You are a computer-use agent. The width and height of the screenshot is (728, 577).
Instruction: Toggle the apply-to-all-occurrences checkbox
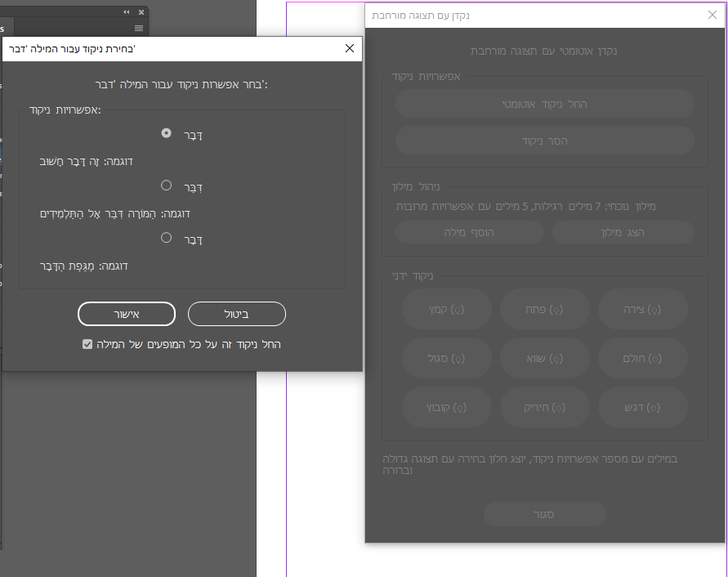click(x=88, y=345)
